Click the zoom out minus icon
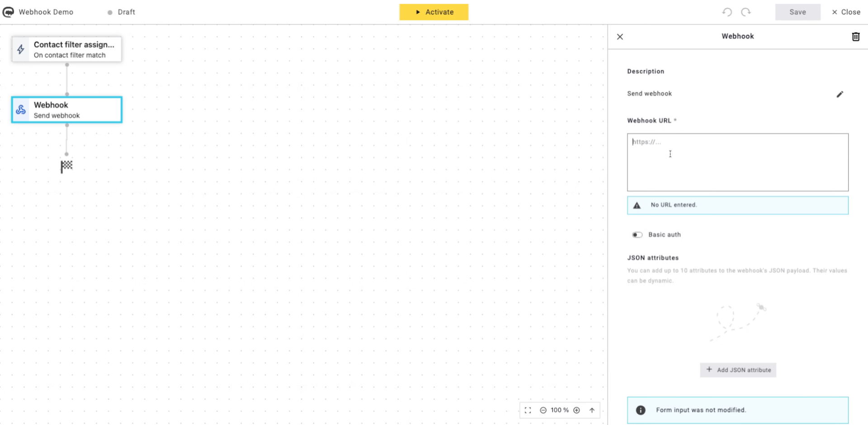The image size is (868, 425). (543, 410)
